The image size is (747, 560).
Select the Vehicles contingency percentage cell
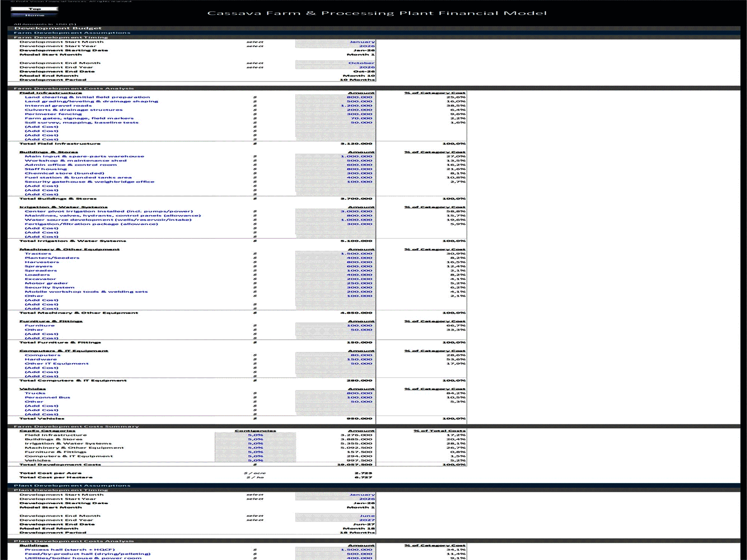tap(255, 460)
